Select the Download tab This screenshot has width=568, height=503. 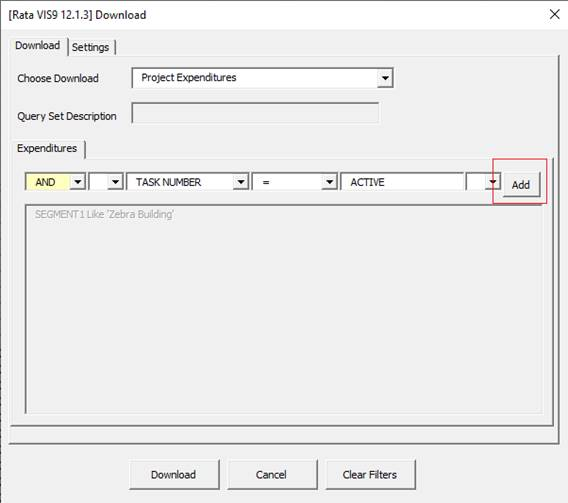coord(38,46)
